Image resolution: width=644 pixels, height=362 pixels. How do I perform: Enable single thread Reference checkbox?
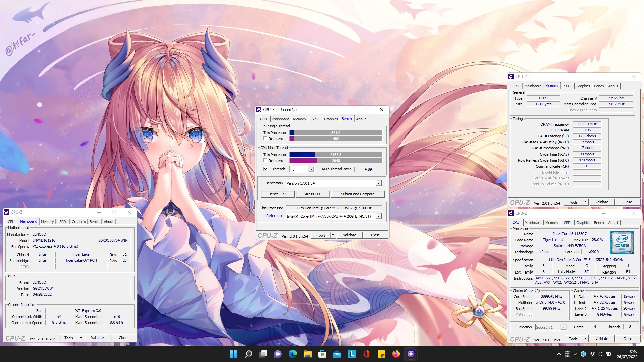[x=265, y=139]
